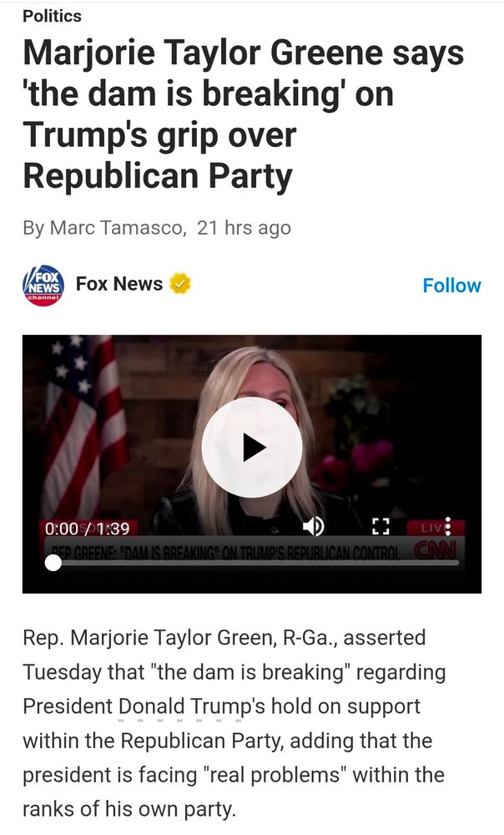Click the video progress scrubber handle
The image size is (504, 835).
point(53,562)
